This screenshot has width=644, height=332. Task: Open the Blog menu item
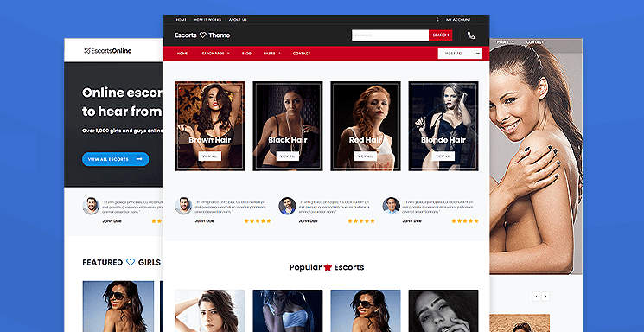[246, 54]
